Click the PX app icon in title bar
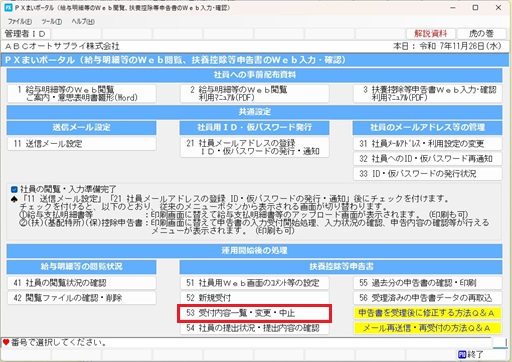Image resolution: width=512 pixels, height=362 pixels. coord(8,7)
